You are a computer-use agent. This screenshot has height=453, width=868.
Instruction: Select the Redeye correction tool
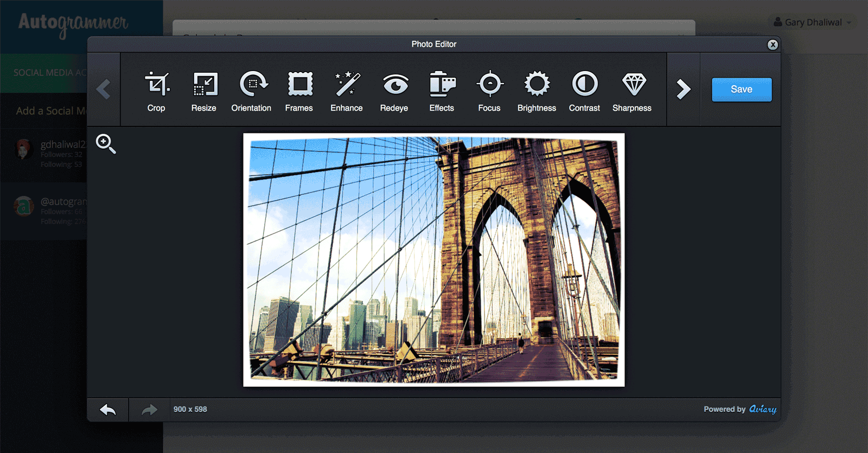pos(394,91)
